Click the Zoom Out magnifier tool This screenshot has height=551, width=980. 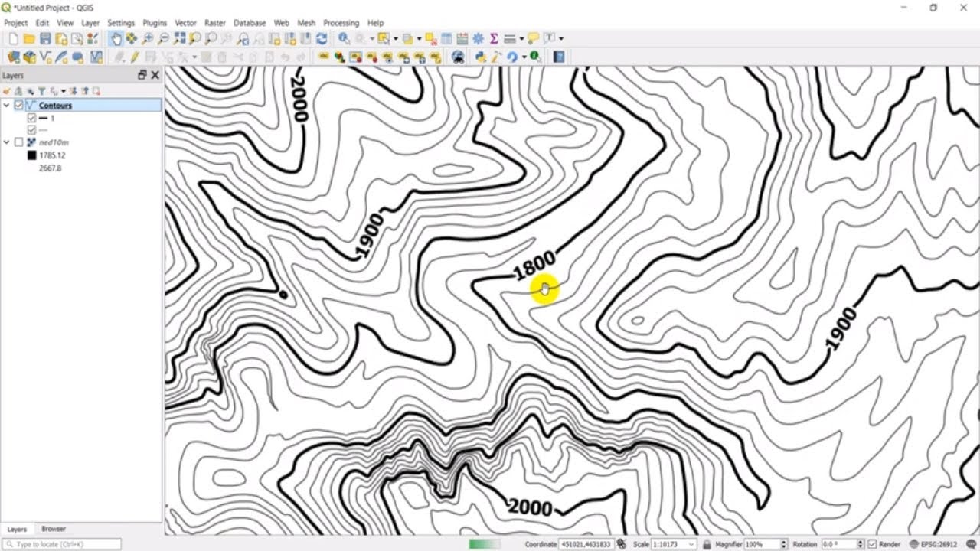click(x=163, y=38)
